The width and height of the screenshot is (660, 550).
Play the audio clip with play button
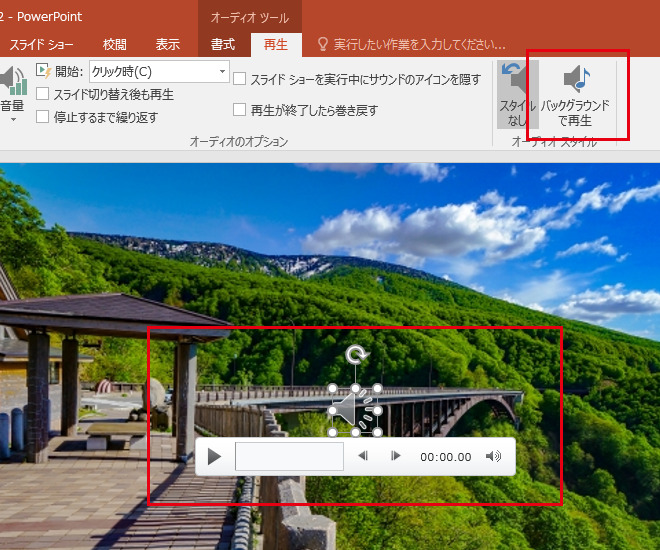[x=214, y=457]
